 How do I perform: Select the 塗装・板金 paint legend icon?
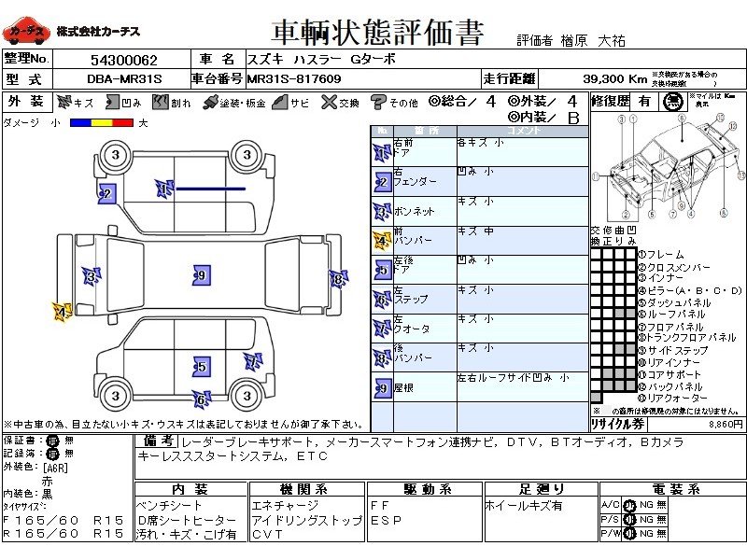click(210, 103)
